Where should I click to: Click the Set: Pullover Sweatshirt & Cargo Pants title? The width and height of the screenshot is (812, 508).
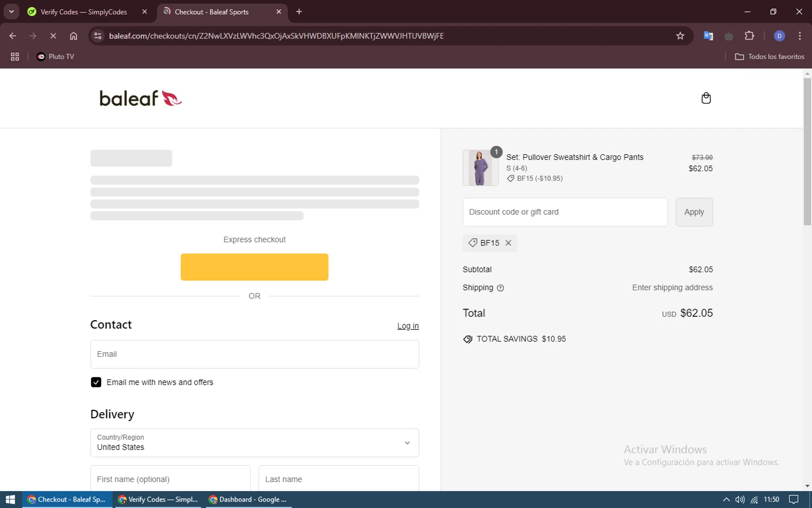(x=575, y=157)
